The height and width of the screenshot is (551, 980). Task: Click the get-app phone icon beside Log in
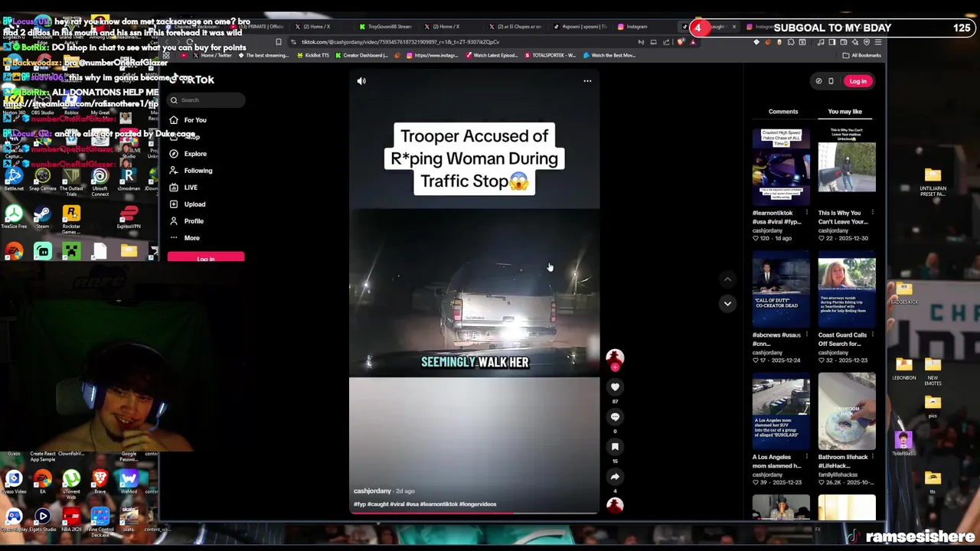pyautogui.click(x=831, y=81)
